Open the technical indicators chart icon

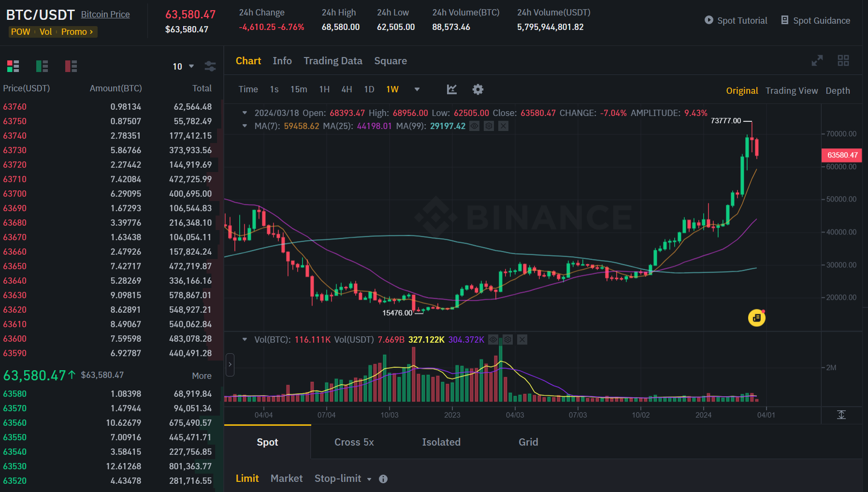pyautogui.click(x=452, y=89)
